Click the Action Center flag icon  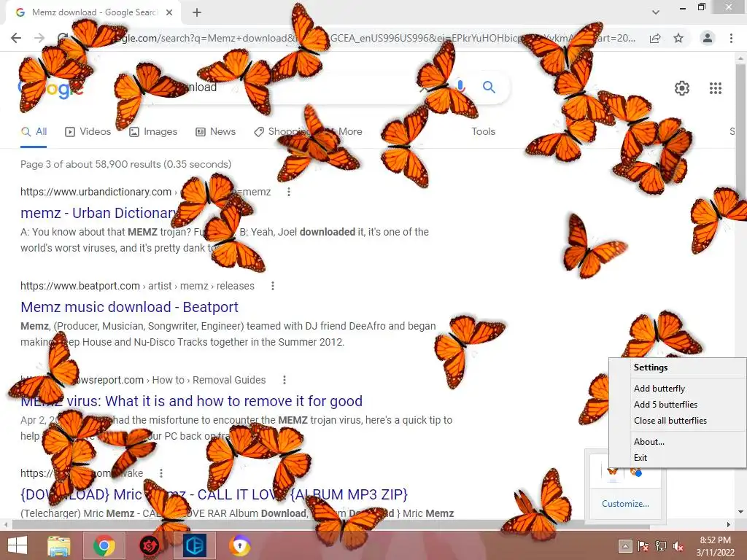click(x=643, y=545)
